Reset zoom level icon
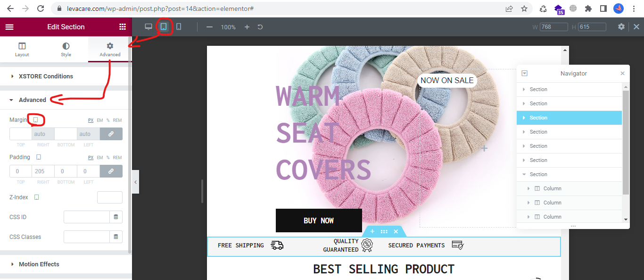The height and width of the screenshot is (280, 644). [260, 27]
